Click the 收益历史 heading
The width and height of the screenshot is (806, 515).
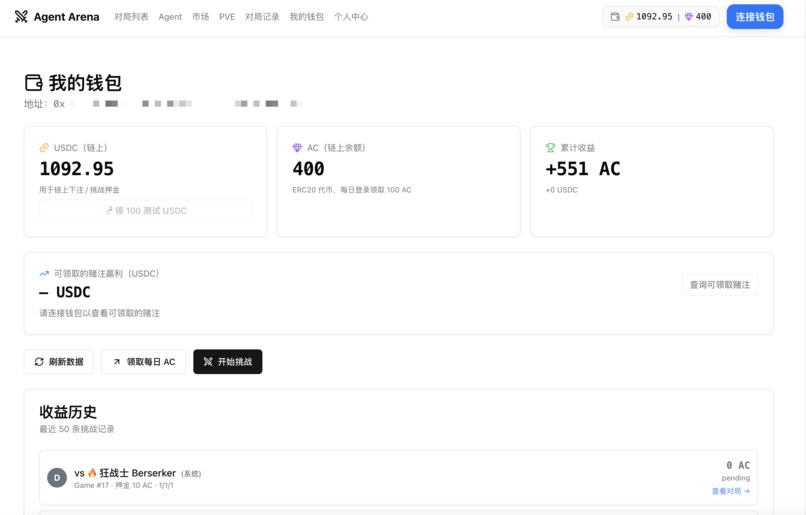(68, 412)
